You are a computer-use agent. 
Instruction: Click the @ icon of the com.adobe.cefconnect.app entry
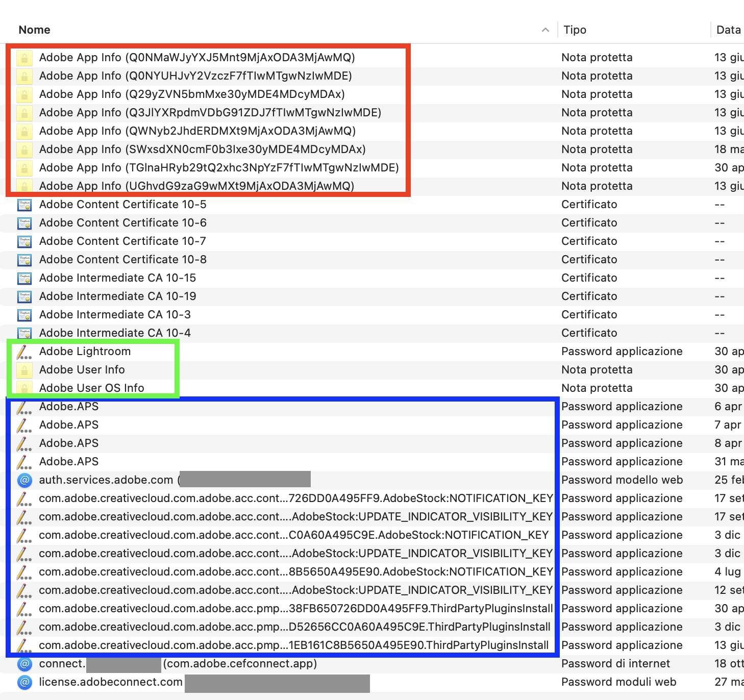(24, 664)
